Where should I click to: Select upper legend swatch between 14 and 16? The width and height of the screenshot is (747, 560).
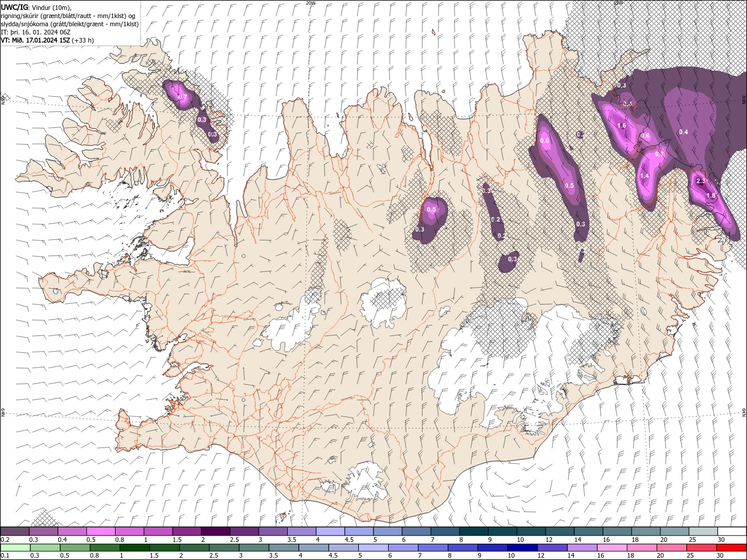(x=588, y=531)
